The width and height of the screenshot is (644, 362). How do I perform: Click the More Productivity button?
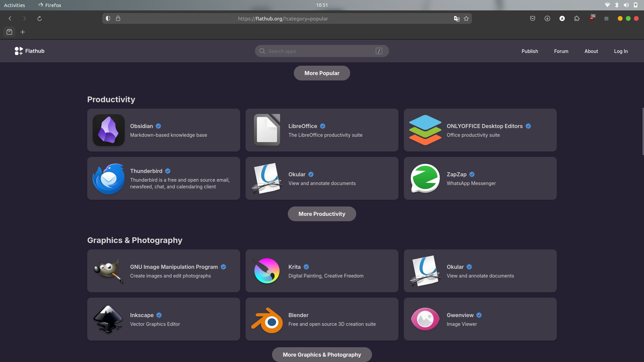(x=322, y=214)
